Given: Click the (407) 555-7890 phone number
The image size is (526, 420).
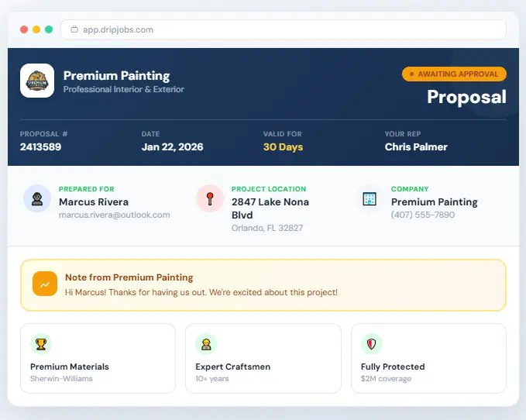Looking at the screenshot, I should 422,215.
